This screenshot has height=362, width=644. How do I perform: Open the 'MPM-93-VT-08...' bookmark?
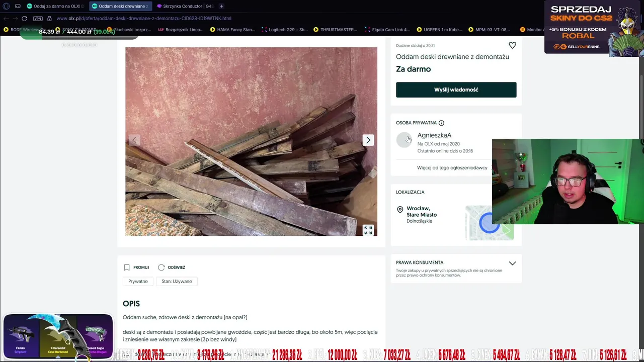(x=489, y=30)
